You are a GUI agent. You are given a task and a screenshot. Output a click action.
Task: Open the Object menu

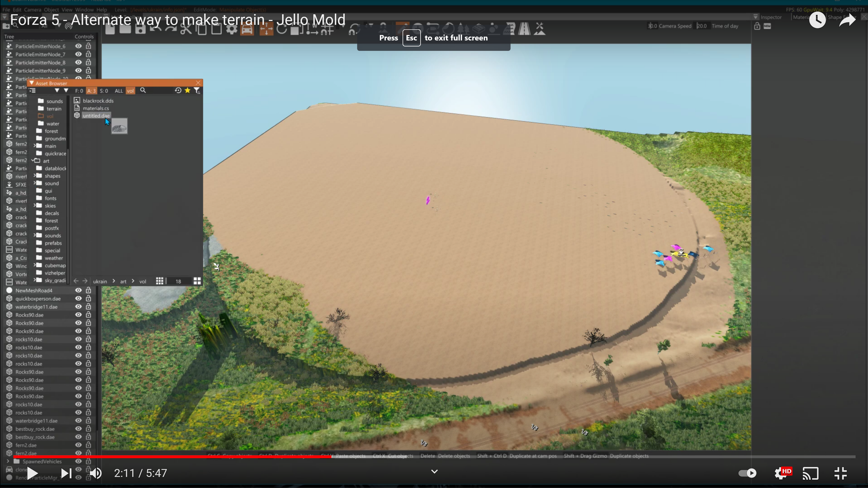tap(51, 10)
